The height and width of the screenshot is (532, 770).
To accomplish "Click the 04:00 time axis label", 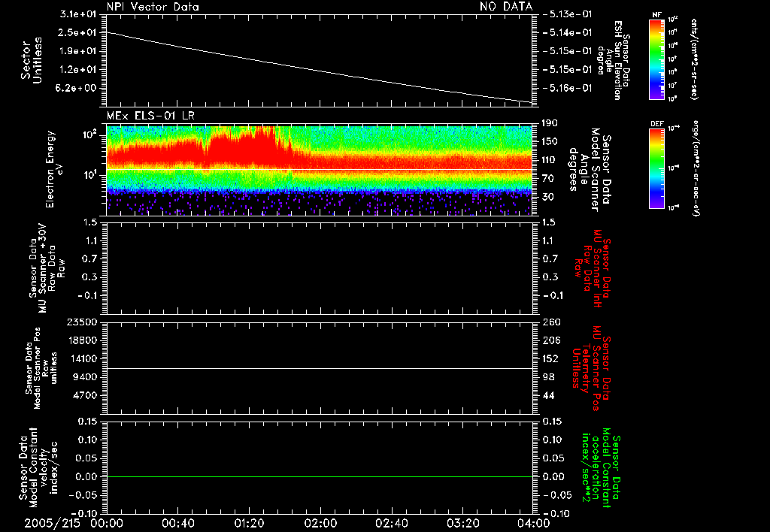I will tap(534, 523).
